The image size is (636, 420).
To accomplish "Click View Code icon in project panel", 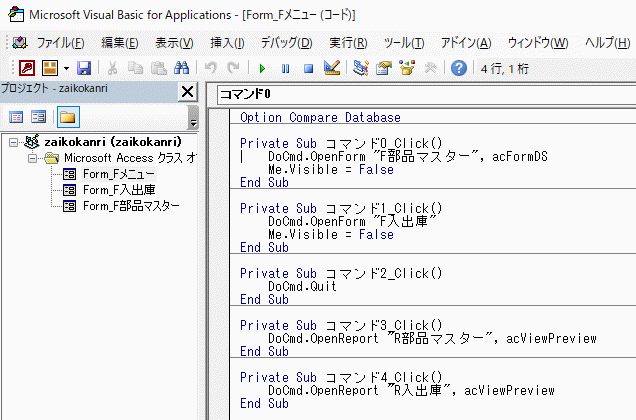I will (x=16, y=117).
